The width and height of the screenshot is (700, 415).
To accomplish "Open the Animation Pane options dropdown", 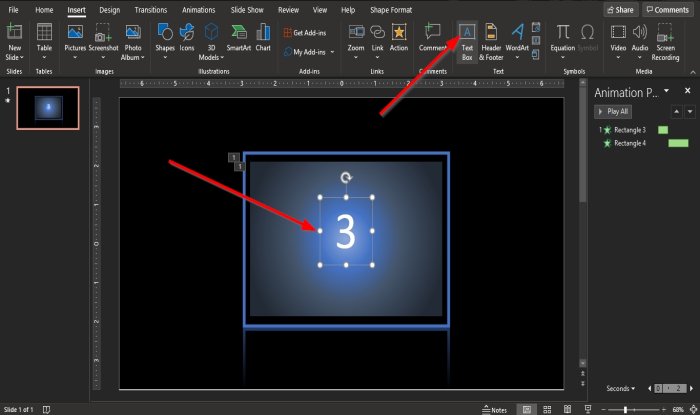I will [x=667, y=91].
